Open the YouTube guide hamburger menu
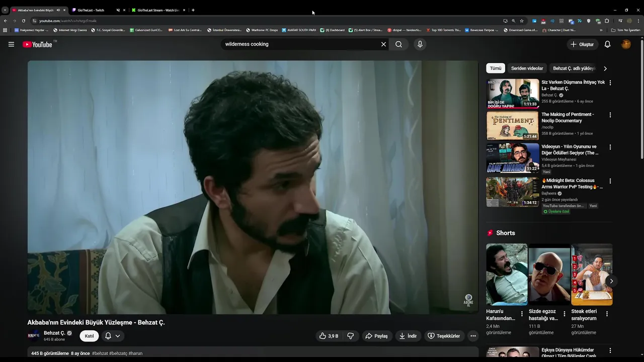This screenshot has width=644, height=362. coord(11,44)
